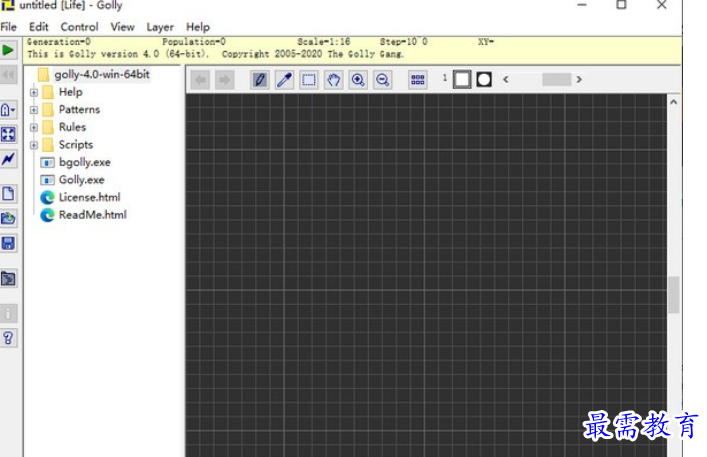
Task: Select the Rules folder label
Action: (x=72, y=127)
